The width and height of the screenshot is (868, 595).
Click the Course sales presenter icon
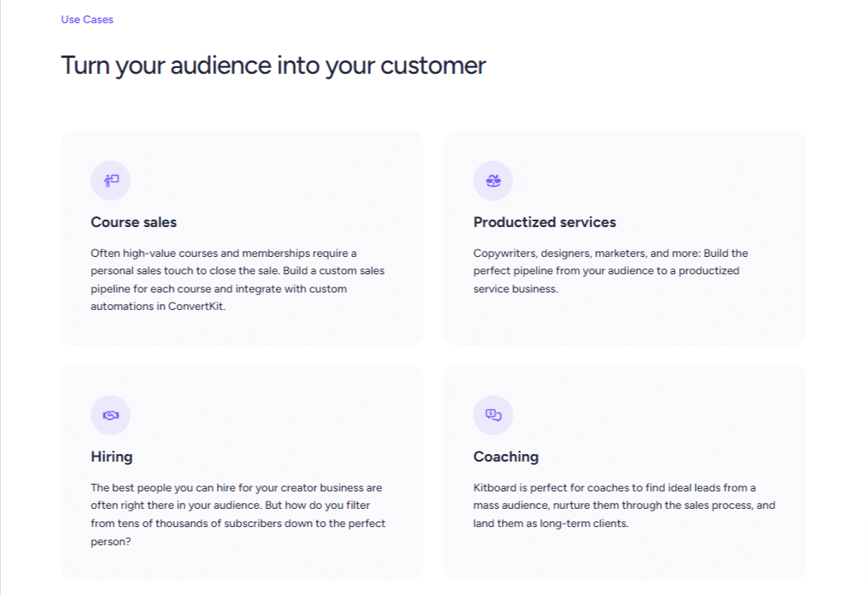click(x=111, y=181)
